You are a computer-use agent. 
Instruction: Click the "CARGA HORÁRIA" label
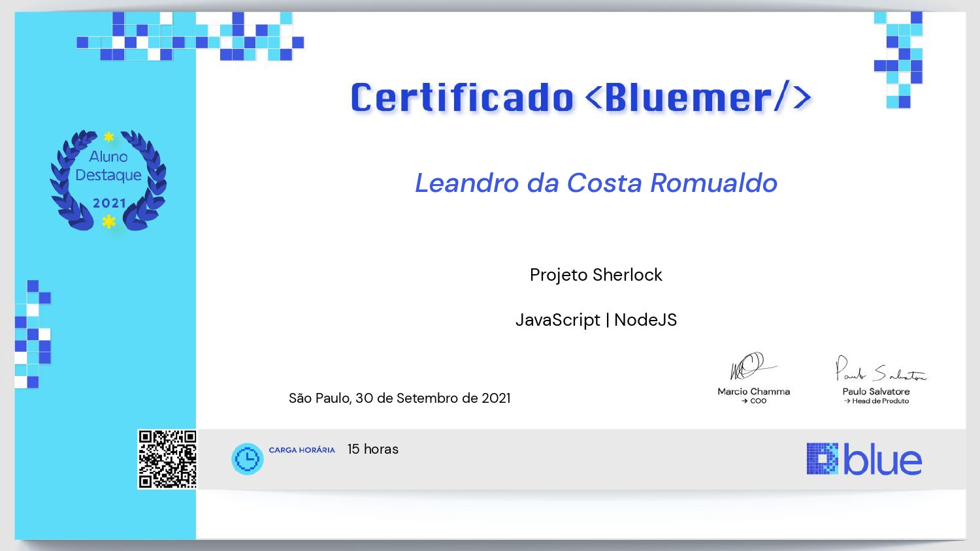tap(302, 450)
